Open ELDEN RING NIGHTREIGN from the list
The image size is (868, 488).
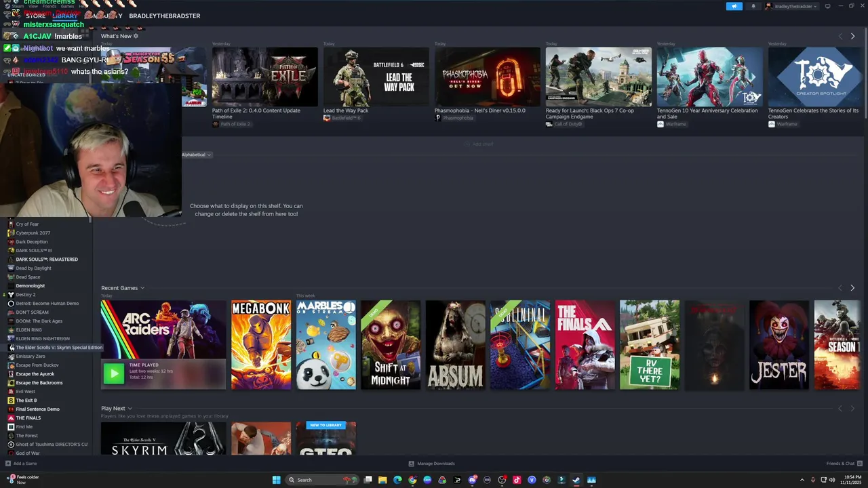point(43,339)
